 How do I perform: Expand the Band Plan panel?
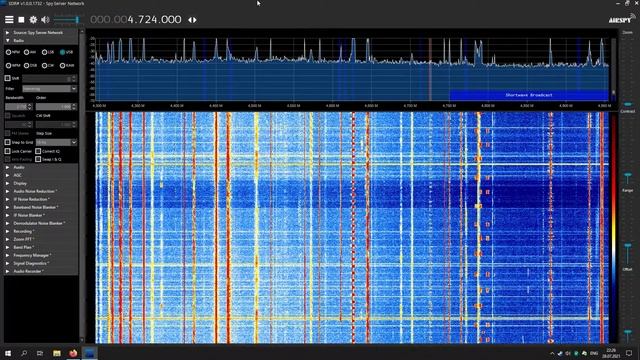tap(41, 247)
